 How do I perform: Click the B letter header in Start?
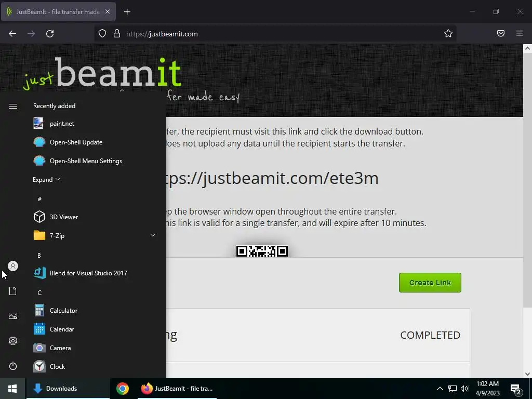click(39, 255)
